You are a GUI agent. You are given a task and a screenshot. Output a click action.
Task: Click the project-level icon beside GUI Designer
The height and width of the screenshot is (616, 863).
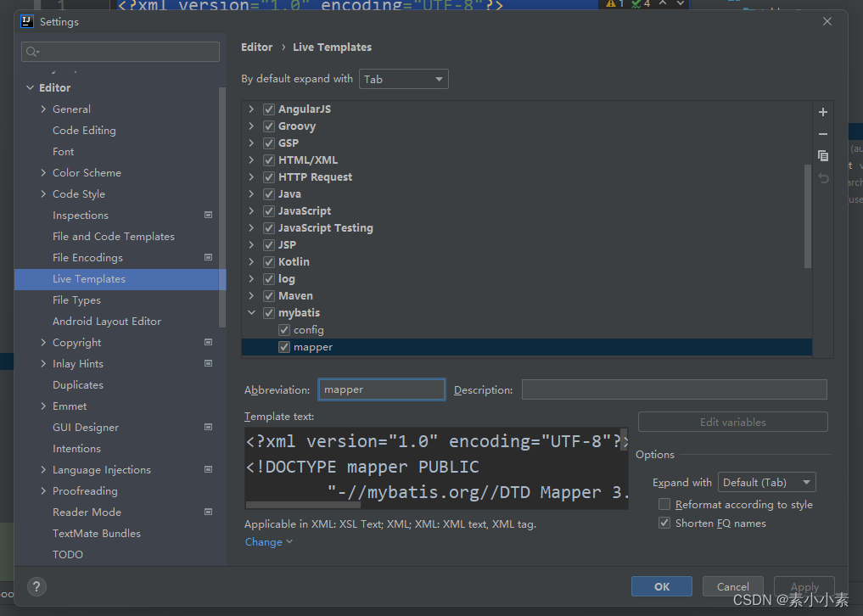208,427
